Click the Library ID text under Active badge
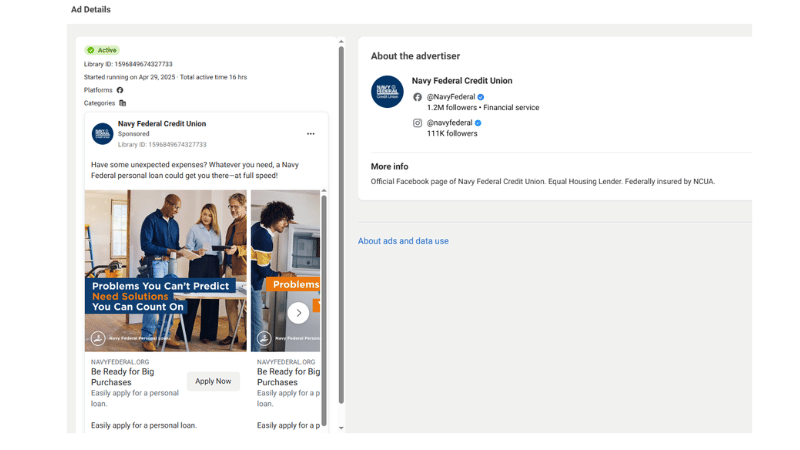 (x=128, y=64)
